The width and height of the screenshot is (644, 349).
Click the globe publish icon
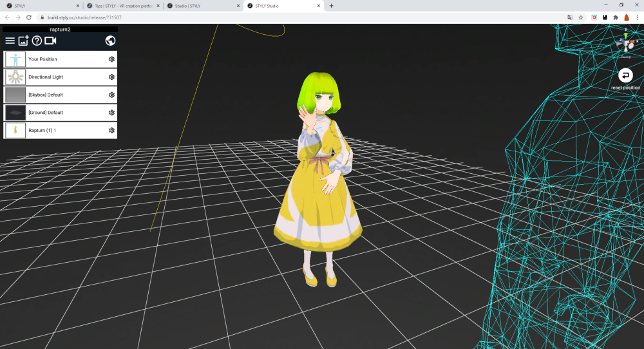[x=110, y=41]
